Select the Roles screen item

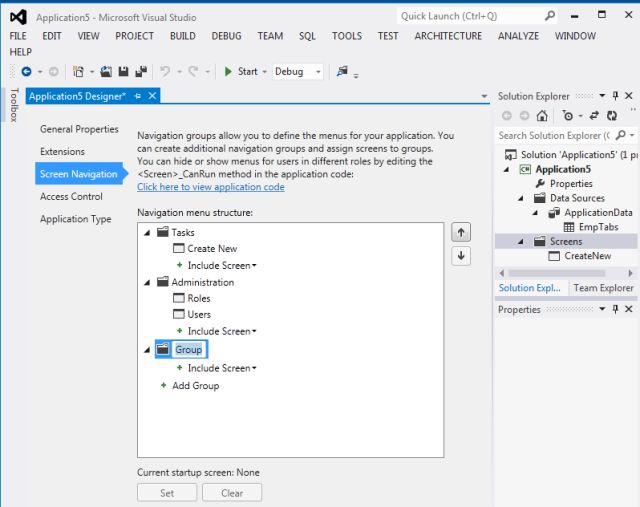point(192,298)
